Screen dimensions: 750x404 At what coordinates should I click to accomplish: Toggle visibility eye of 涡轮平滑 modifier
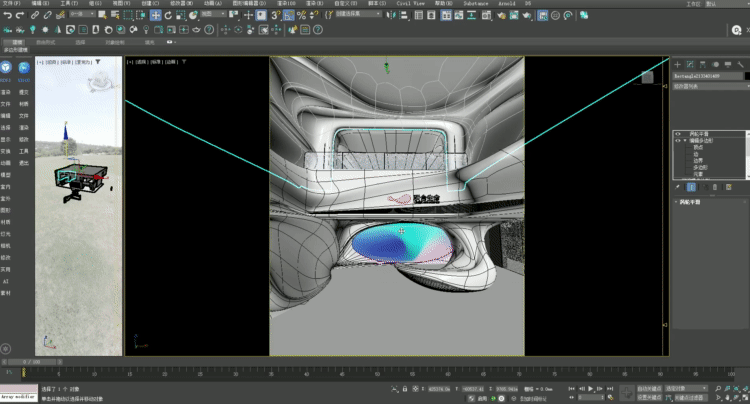pyautogui.click(x=677, y=133)
